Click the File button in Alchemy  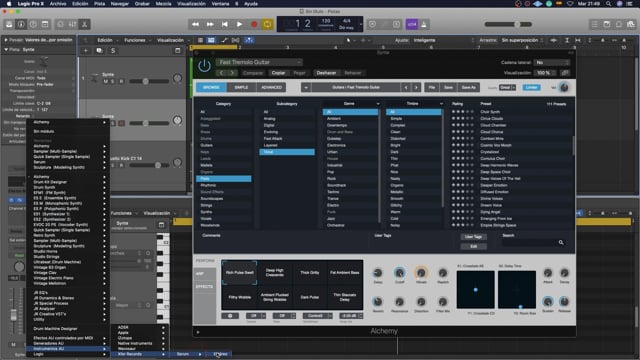432,87
